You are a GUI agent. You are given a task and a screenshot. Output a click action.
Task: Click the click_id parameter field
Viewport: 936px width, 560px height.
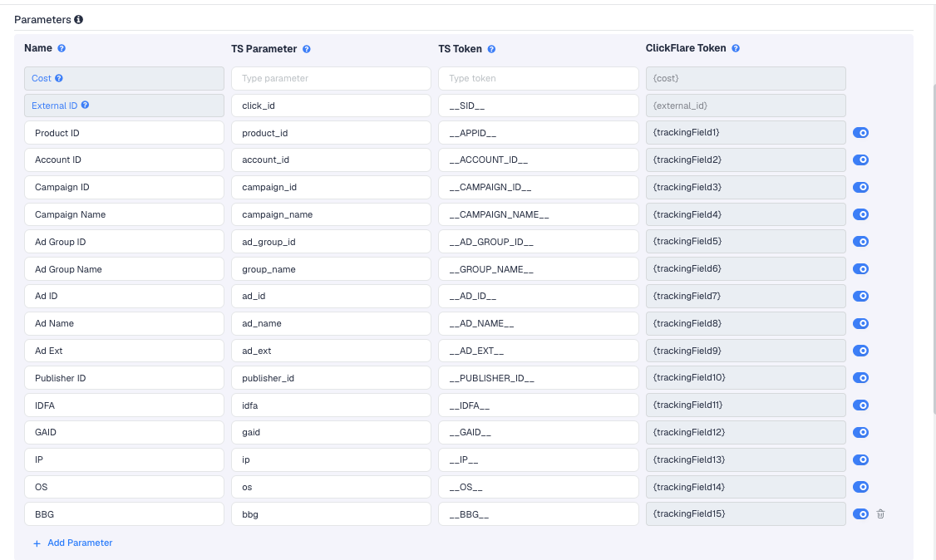[332, 106]
